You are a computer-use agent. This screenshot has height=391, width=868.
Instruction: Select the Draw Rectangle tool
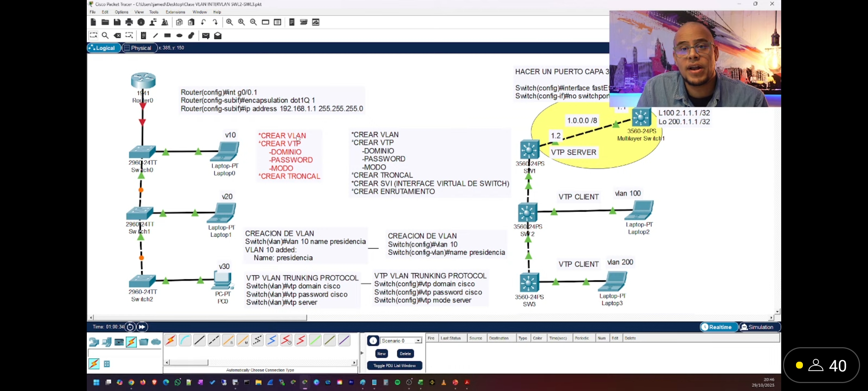pos(167,35)
